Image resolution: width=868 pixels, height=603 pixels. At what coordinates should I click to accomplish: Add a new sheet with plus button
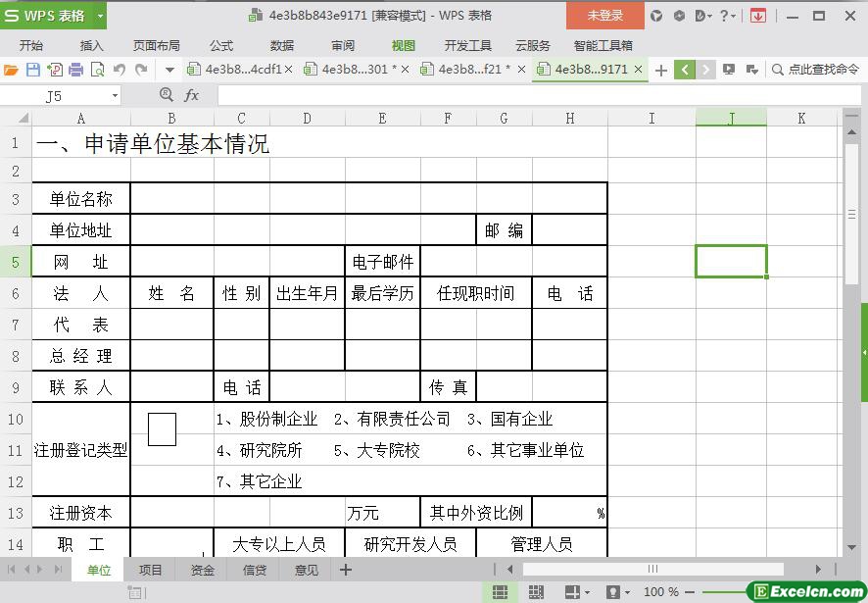click(346, 570)
